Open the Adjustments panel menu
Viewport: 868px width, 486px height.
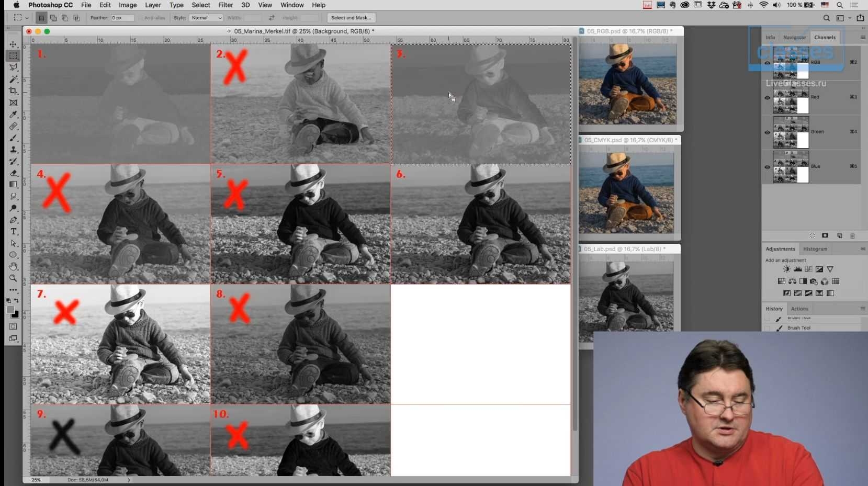tap(862, 249)
